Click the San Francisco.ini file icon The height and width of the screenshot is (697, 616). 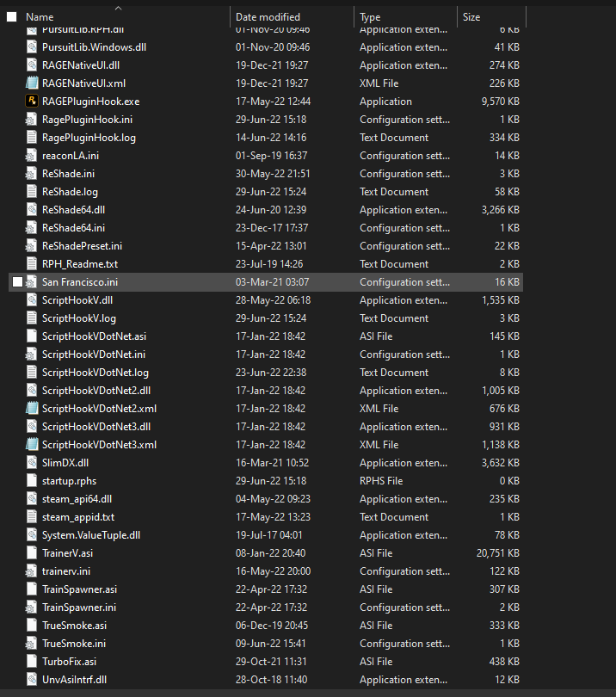pos(32,282)
